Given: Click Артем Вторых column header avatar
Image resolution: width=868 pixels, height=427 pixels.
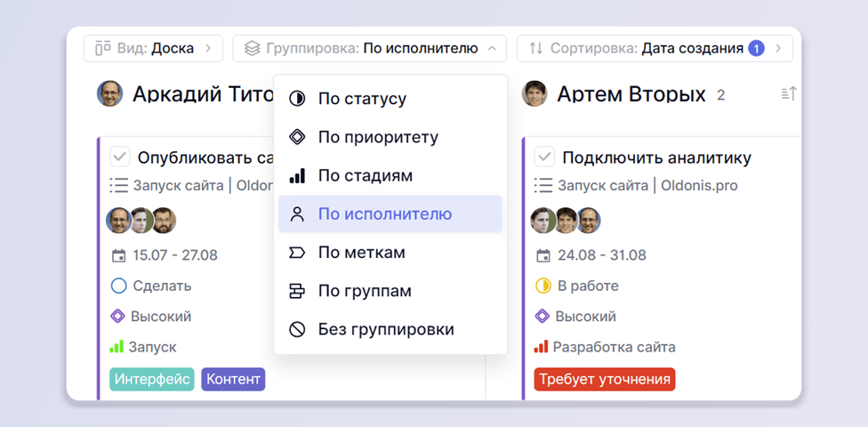Looking at the screenshot, I should pos(534,93).
